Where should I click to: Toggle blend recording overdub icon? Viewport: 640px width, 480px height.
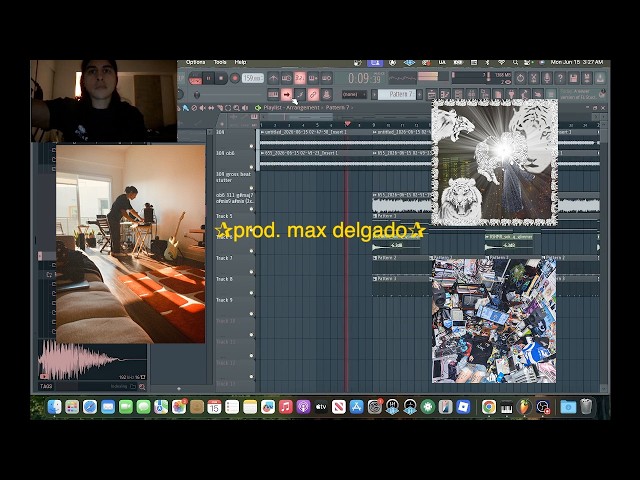click(x=313, y=78)
